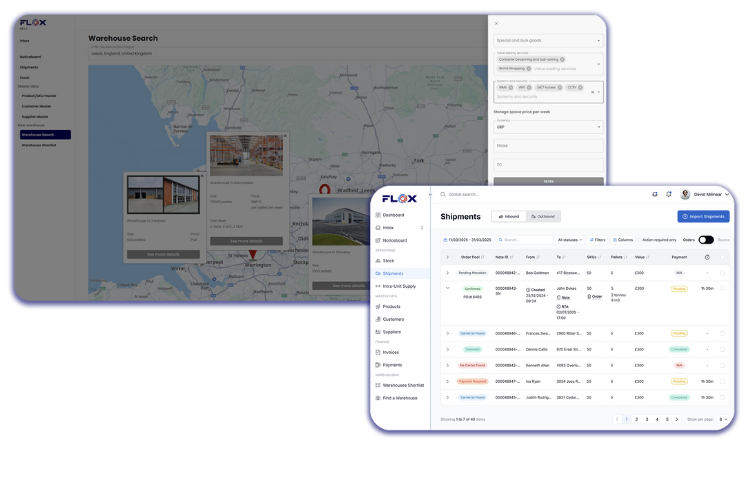
Task: Open the Show per page dropdown
Action: 723,419
